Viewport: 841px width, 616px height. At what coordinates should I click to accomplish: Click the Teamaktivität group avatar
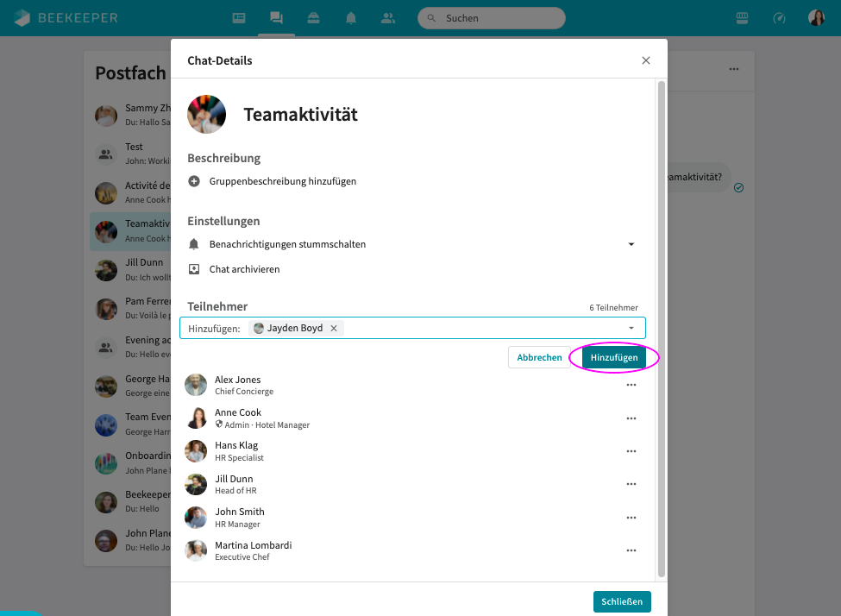206,114
